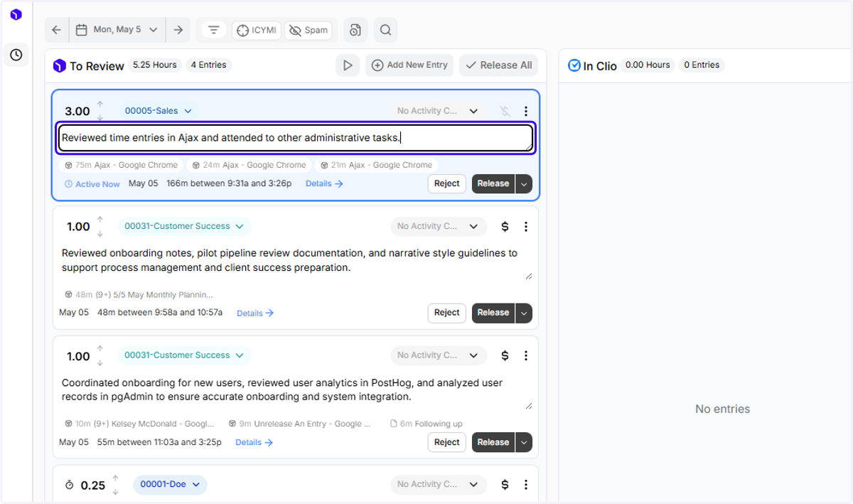The image size is (853, 504).
Task: Open the filter options icon
Action: point(213,30)
